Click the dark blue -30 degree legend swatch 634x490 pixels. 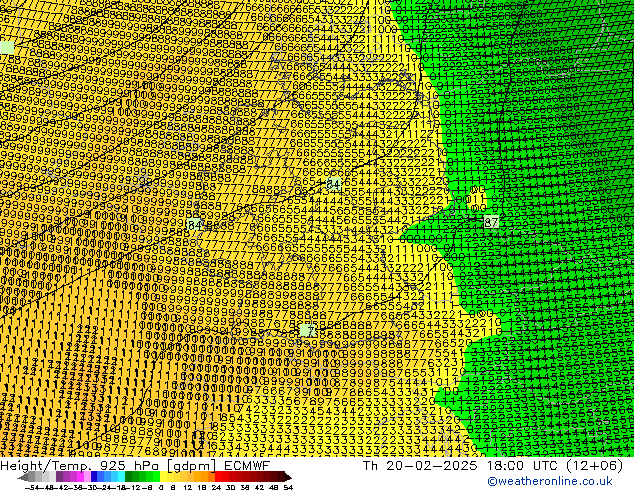pyautogui.click(x=94, y=476)
